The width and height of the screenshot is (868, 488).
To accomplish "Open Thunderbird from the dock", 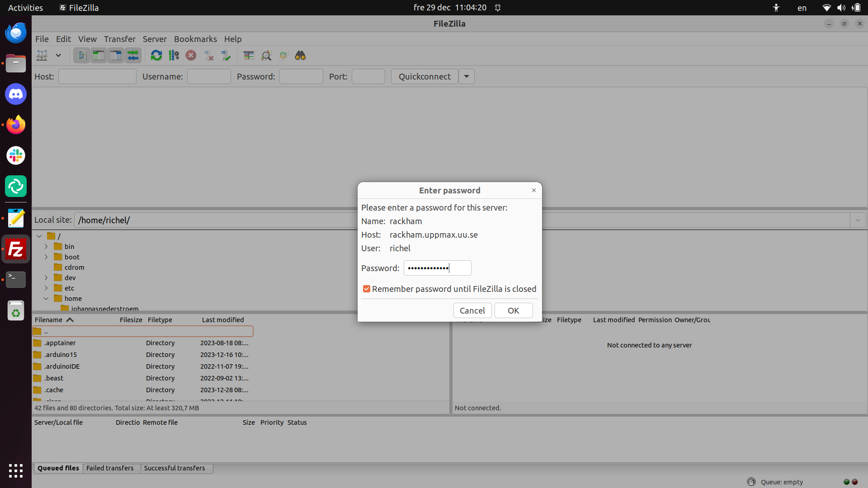I will tap(16, 33).
